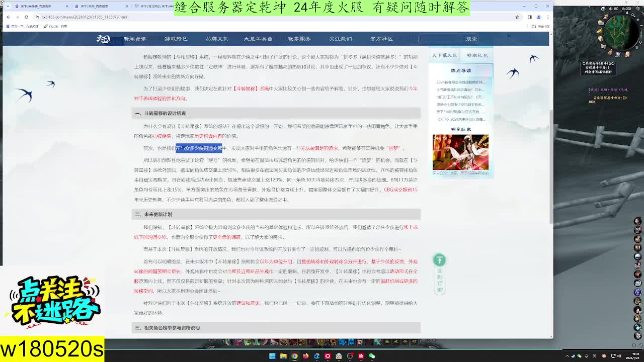This screenshot has width=644, height=362.
Task: Open Microsoft Edge from the taskbar
Action: pyautogui.click(x=316, y=356)
